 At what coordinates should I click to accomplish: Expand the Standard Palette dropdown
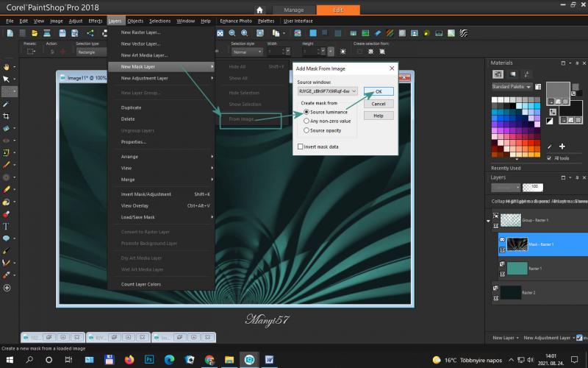(542, 86)
